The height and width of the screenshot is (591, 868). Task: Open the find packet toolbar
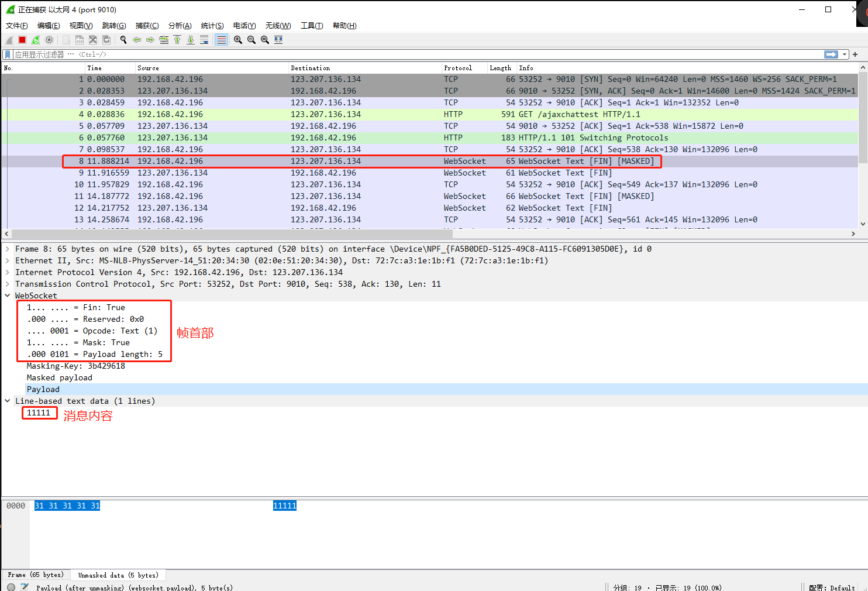tap(123, 39)
